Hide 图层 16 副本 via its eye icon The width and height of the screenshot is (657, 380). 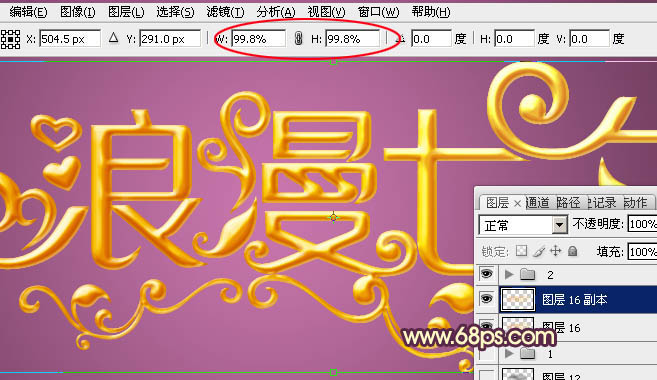point(486,299)
